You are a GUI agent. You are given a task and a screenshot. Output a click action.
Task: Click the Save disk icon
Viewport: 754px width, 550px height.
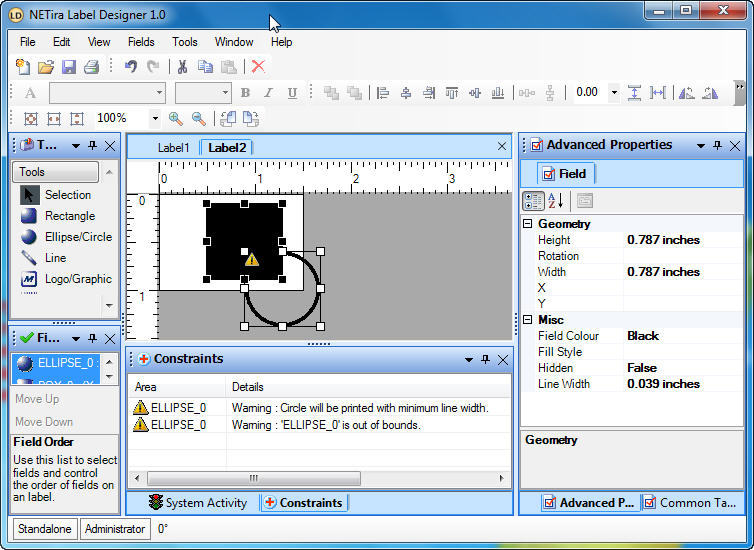[69, 67]
